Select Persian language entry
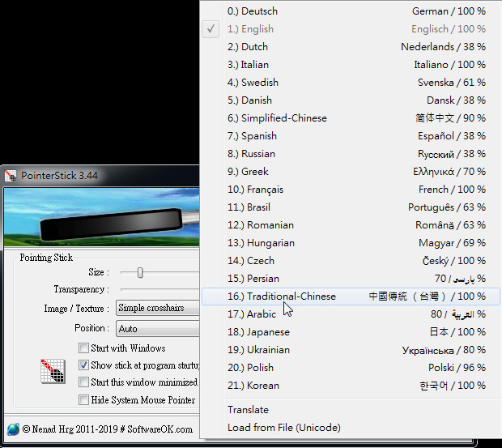Image resolution: width=502 pixels, height=448 pixels. 351,279
